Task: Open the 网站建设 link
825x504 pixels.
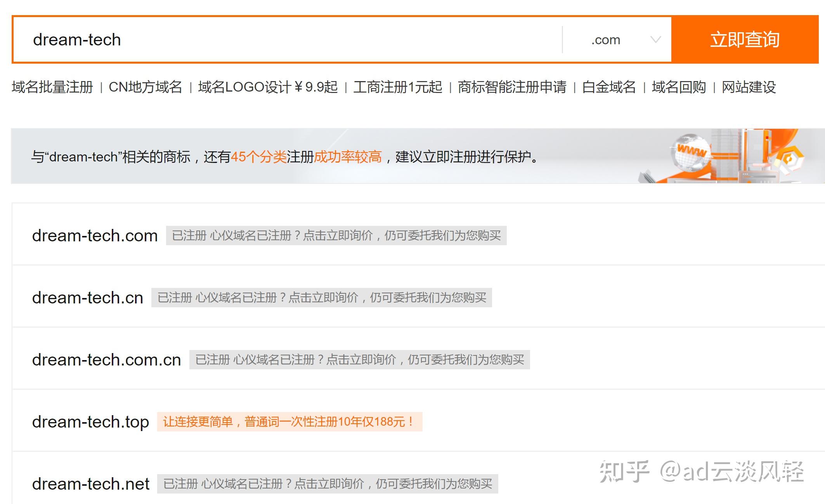Action: click(x=749, y=87)
